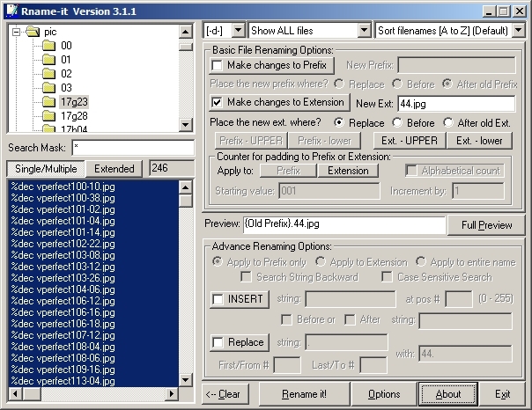The image size is (532, 410).
Task: Open Full Preview
Action: tap(486, 225)
